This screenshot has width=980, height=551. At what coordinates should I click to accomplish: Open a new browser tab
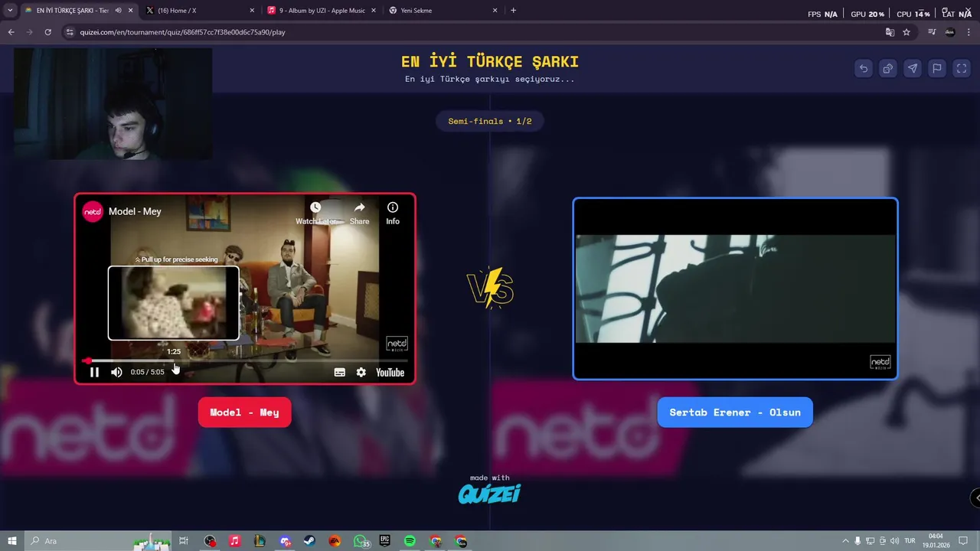[x=513, y=11]
